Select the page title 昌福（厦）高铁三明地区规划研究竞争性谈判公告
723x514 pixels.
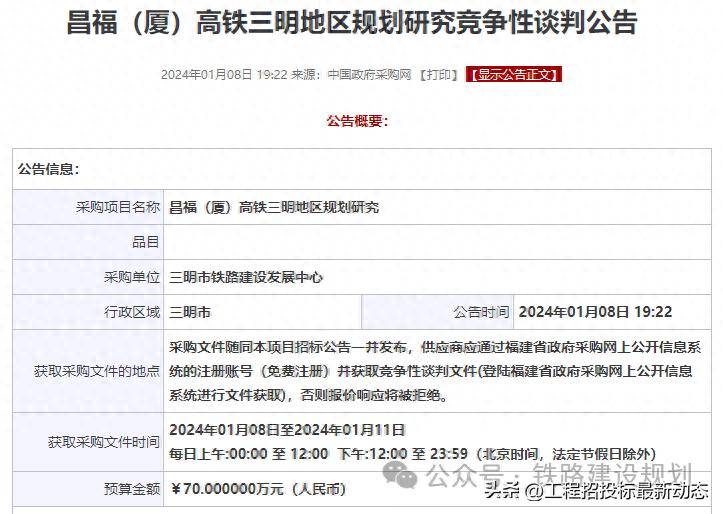point(352,22)
